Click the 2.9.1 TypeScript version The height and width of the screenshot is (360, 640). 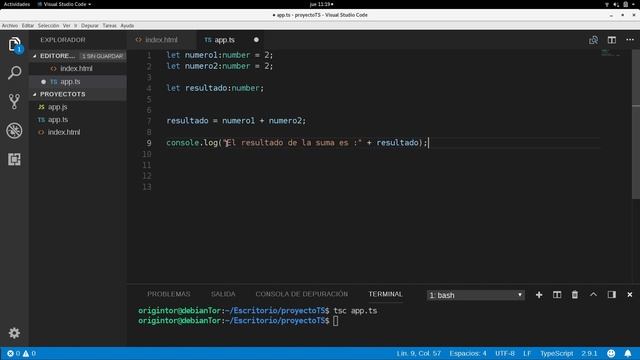coord(589,353)
